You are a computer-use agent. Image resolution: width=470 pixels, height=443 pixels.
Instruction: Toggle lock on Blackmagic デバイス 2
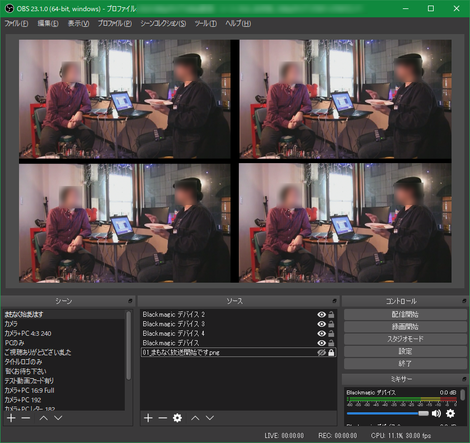(331, 314)
